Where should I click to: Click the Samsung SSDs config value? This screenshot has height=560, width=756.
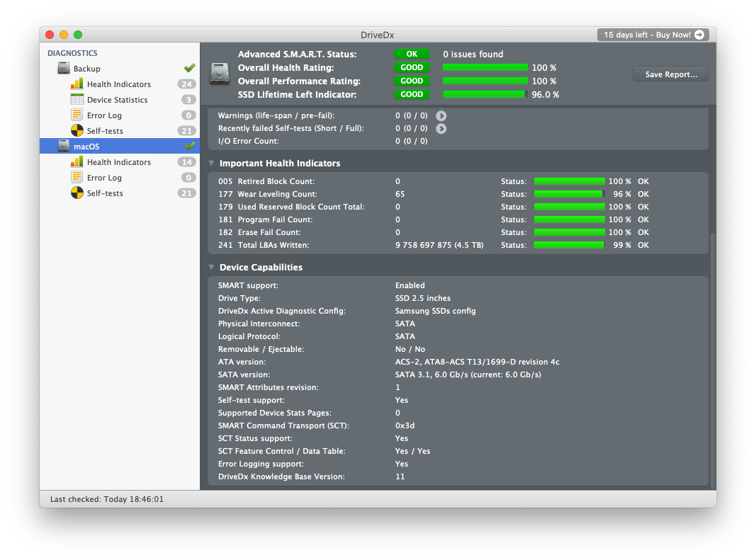click(435, 311)
